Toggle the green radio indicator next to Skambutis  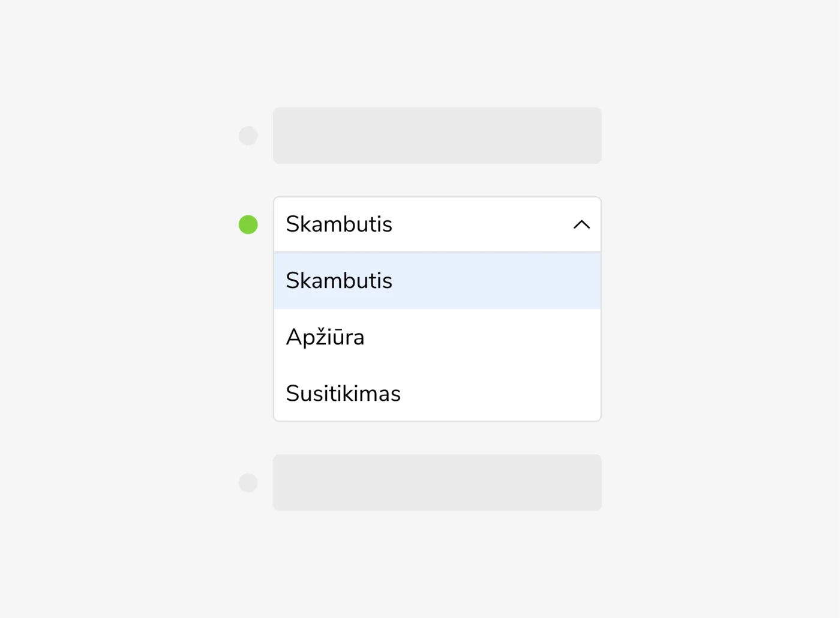(x=248, y=224)
